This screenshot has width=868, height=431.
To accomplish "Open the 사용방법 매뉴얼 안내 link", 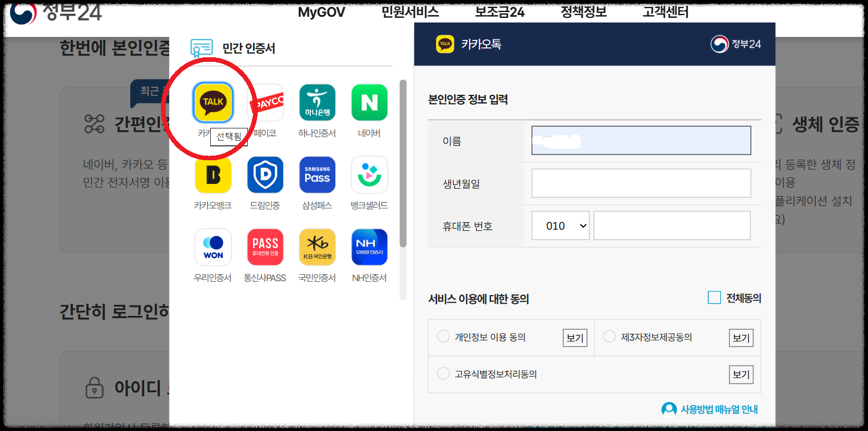I will (x=719, y=410).
